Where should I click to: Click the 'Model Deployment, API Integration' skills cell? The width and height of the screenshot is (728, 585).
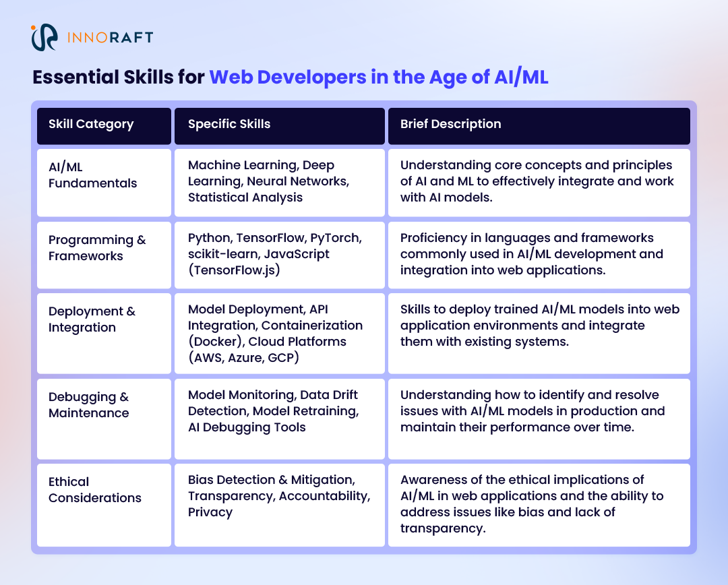click(x=280, y=334)
